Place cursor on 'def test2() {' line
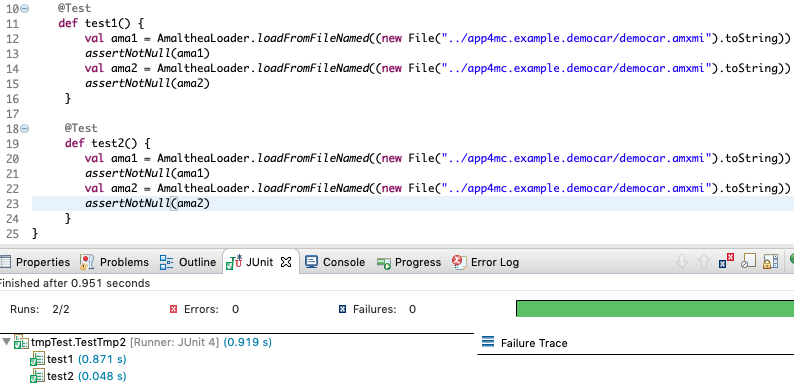Viewport: 794px width, 388px height. click(x=108, y=143)
